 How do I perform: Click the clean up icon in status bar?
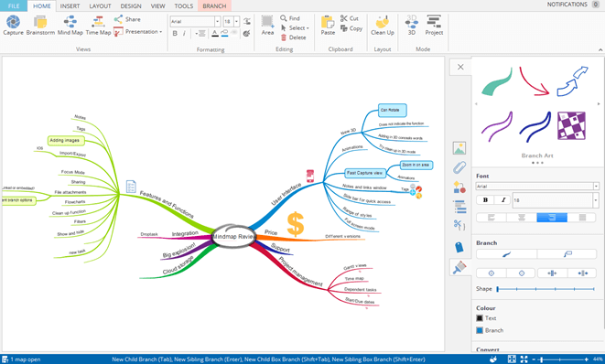pos(493,359)
